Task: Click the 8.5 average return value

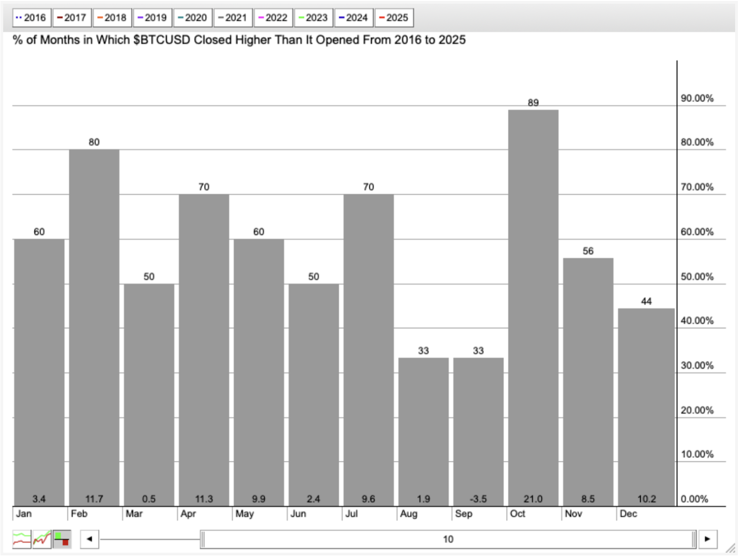Action: tap(588, 499)
